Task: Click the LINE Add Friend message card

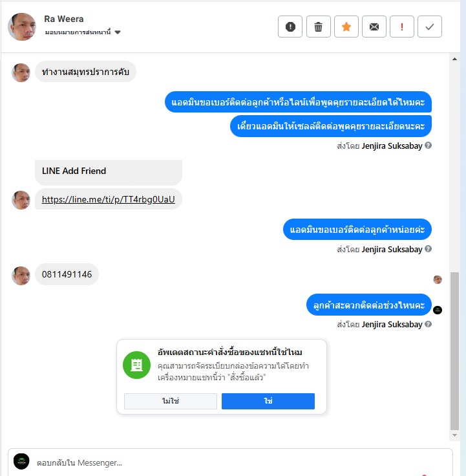Action: [109, 172]
